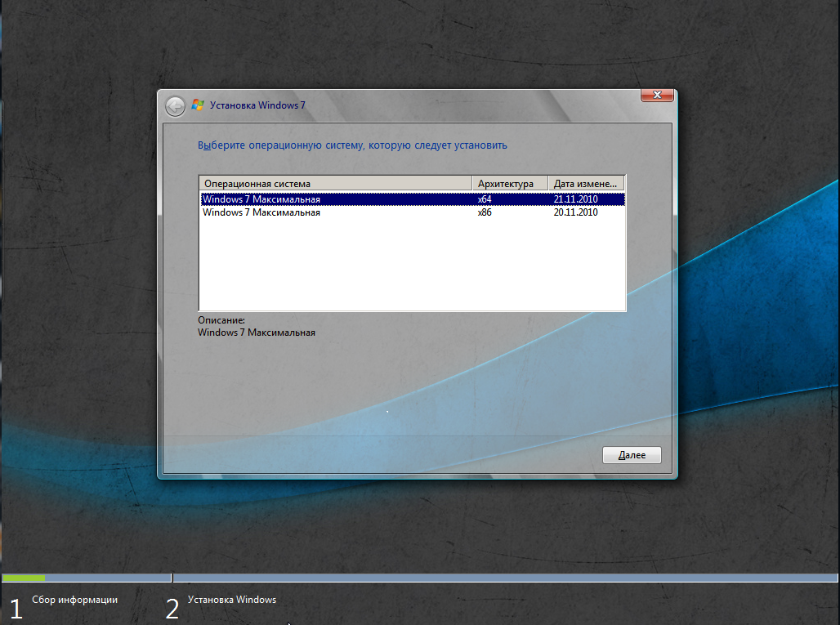The image size is (840, 625).
Task: Click step 1 Сбор информации label
Action: [74, 600]
